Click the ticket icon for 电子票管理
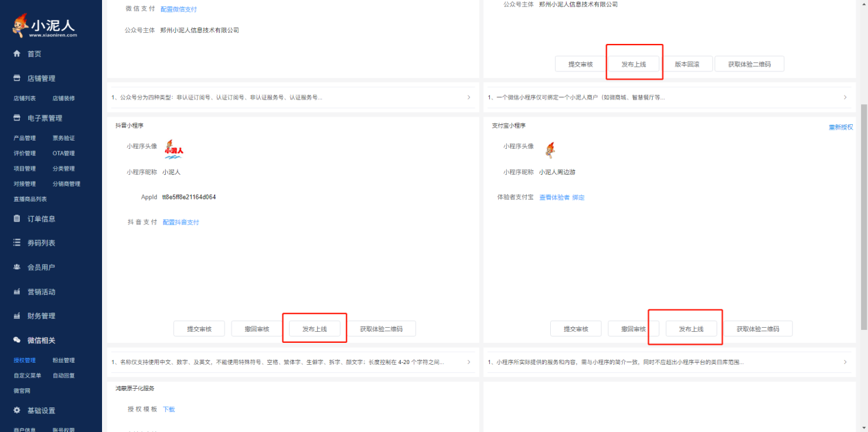Image resolution: width=868 pixels, height=432 pixels. (x=17, y=118)
